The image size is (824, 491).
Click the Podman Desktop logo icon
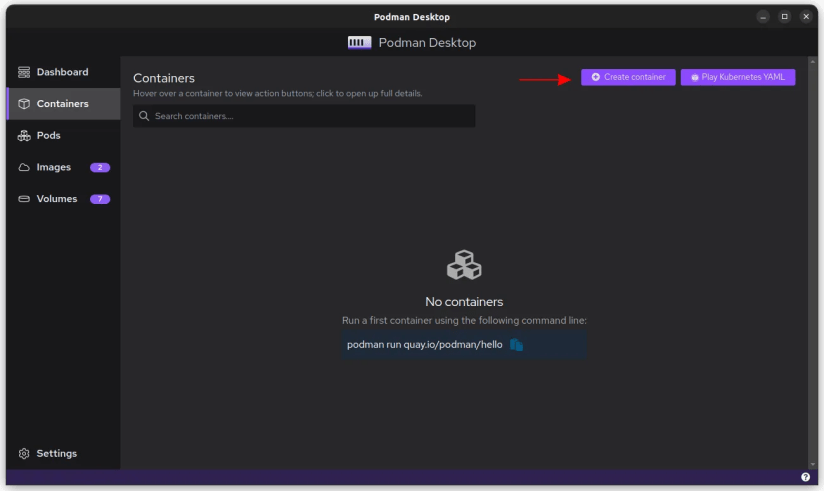point(359,43)
